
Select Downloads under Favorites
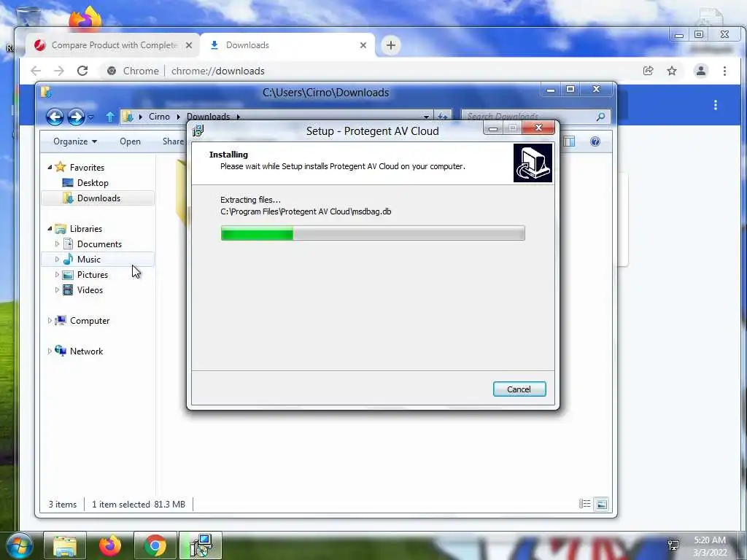pyautogui.click(x=98, y=198)
